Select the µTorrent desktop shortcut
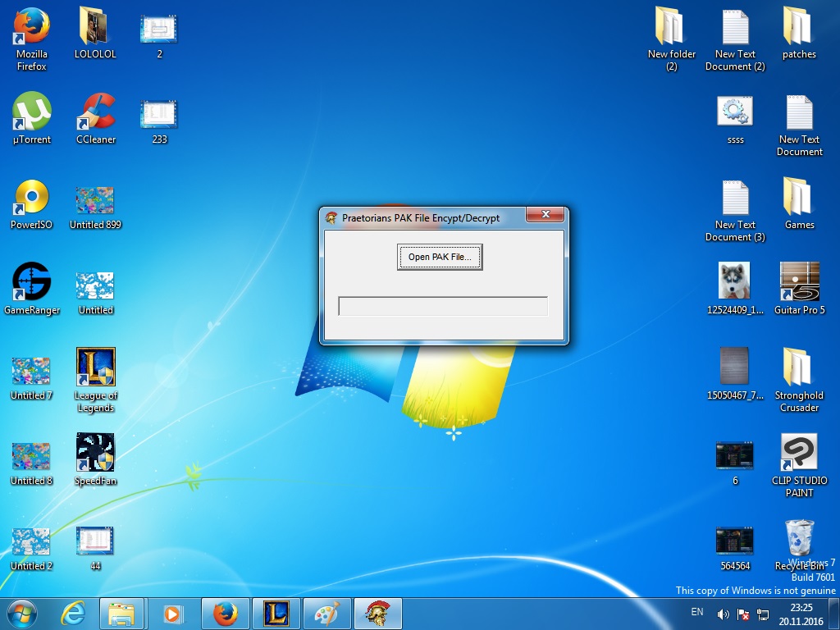Viewport: 840px width, 630px height. (32, 119)
